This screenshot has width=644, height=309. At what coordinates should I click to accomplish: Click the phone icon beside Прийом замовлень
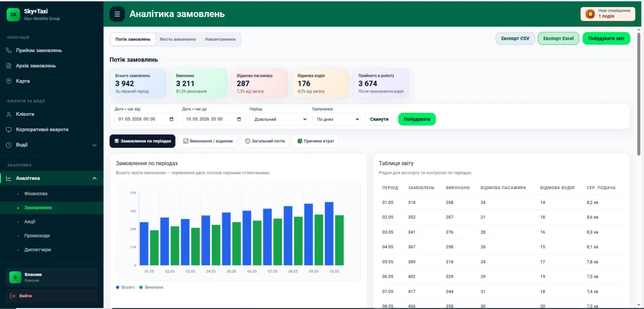(9, 50)
